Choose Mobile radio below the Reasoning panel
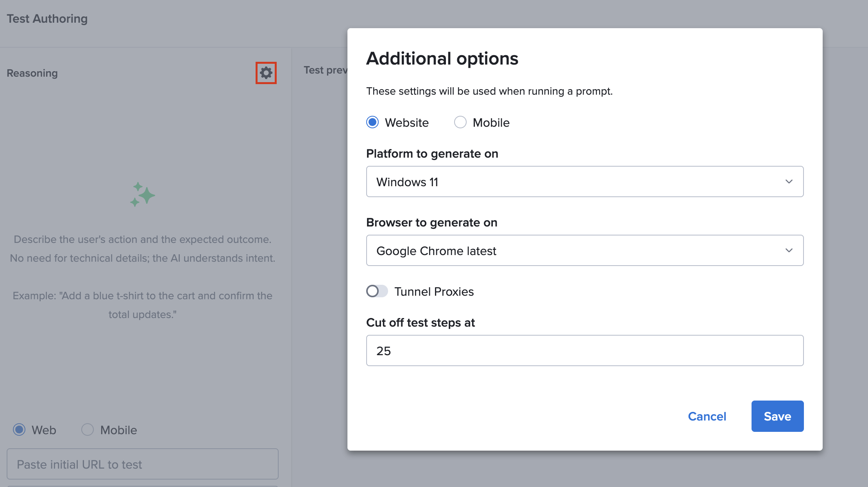Screen dimensions: 868x487 tap(88, 429)
